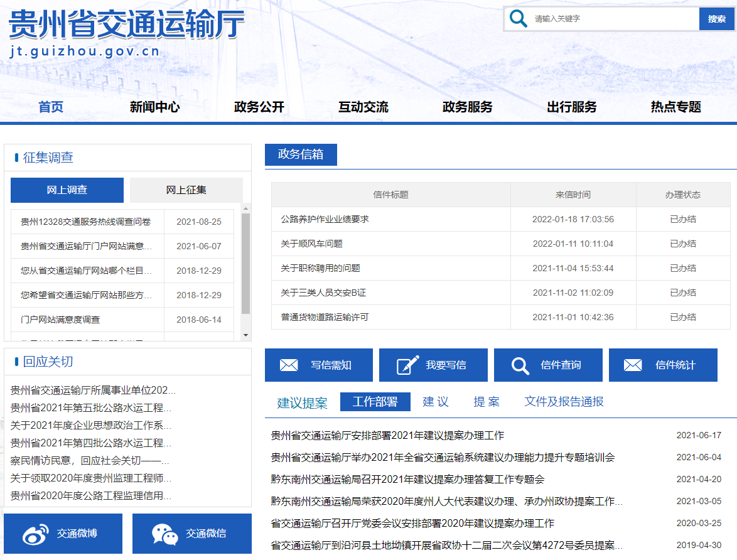
Task: Click the pencil icon for 我要写信
Action: 407,365
